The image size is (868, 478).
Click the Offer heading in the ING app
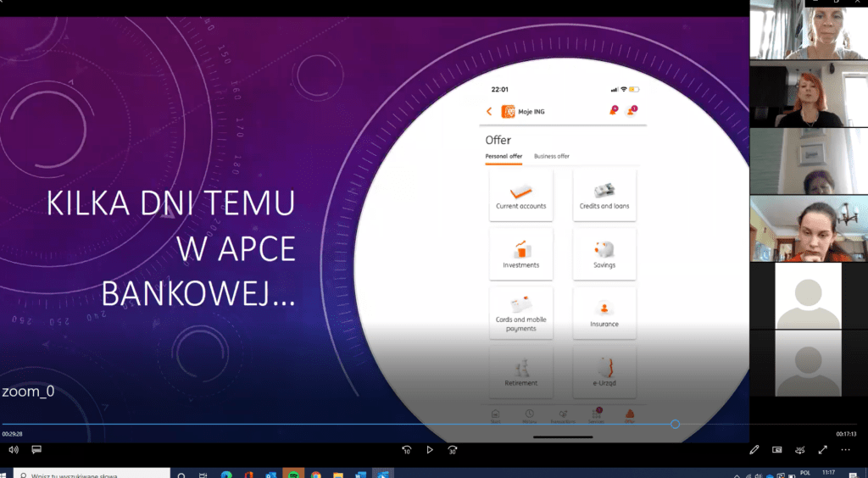point(498,141)
